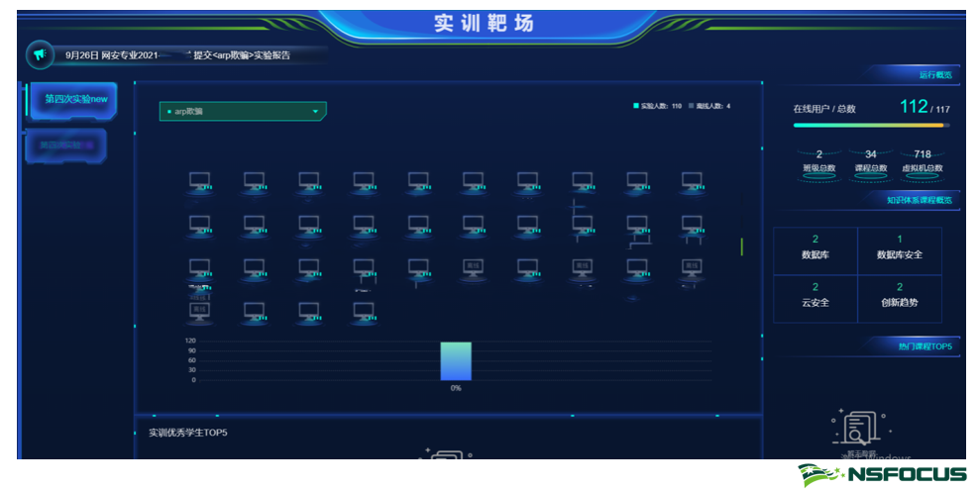The width and height of the screenshot is (980, 492).
Task: Click the NSFOCUS logo
Action: tap(882, 475)
